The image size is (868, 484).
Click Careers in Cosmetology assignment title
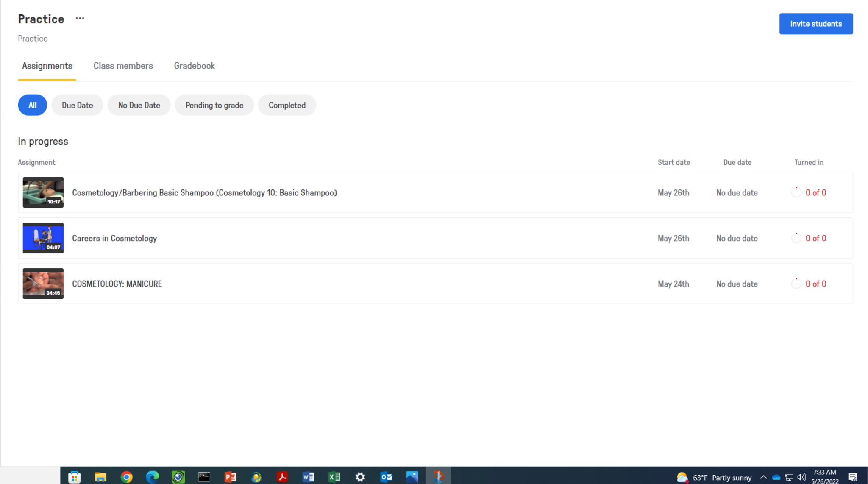(114, 238)
